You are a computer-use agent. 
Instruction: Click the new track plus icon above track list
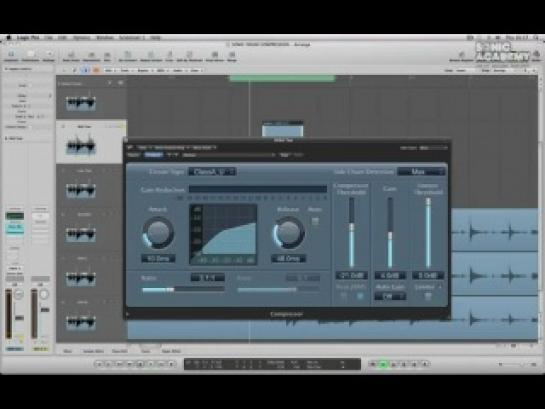click(x=110, y=83)
